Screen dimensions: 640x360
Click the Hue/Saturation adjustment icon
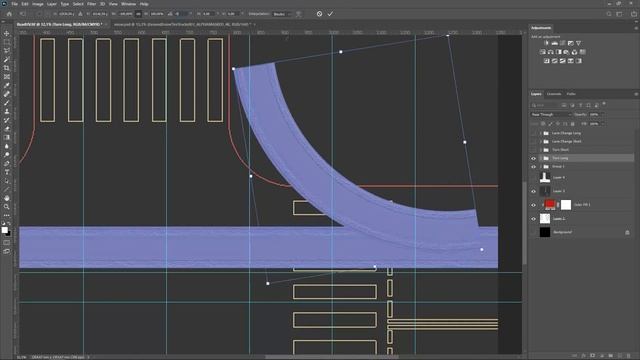543,52
